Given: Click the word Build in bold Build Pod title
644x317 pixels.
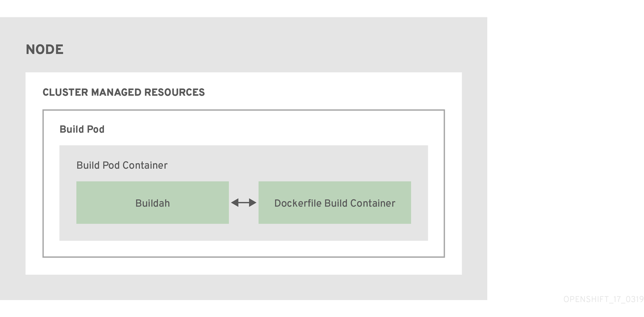Looking at the screenshot, I should pyautogui.click(x=70, y=129).
